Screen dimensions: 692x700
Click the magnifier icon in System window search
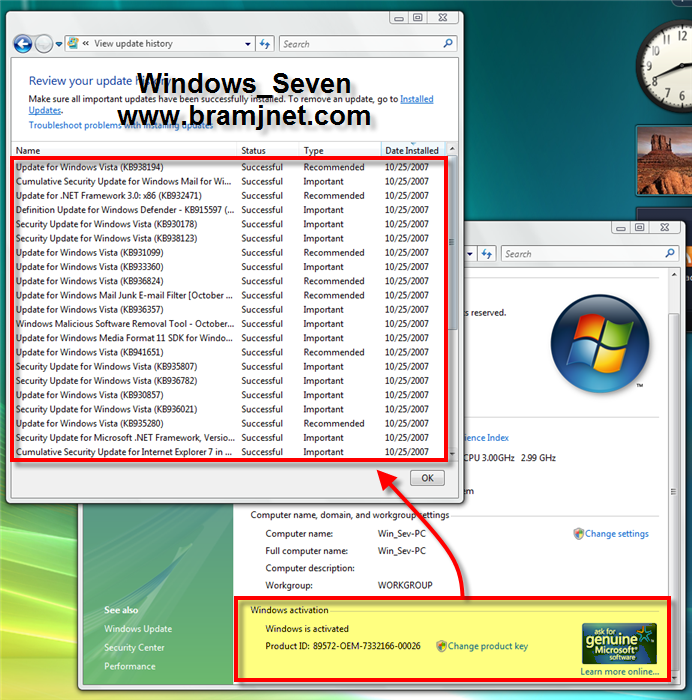coord(670,253)
